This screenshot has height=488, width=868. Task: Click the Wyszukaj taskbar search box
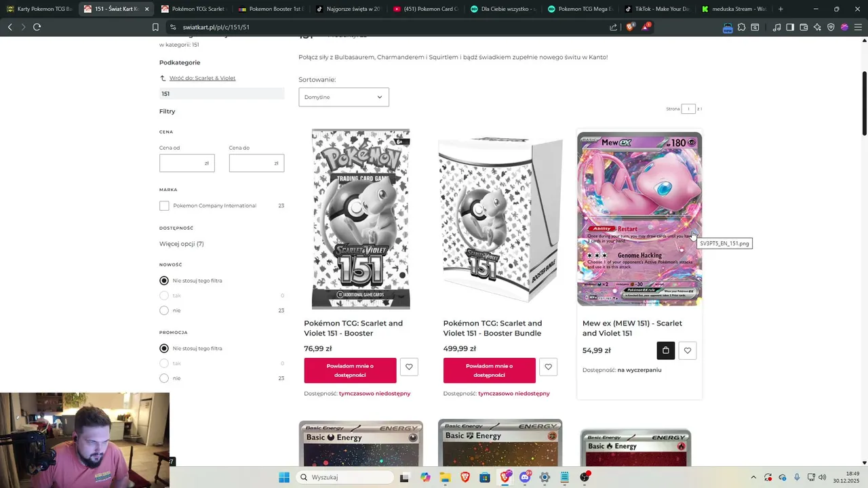click(x=344, y=477)
